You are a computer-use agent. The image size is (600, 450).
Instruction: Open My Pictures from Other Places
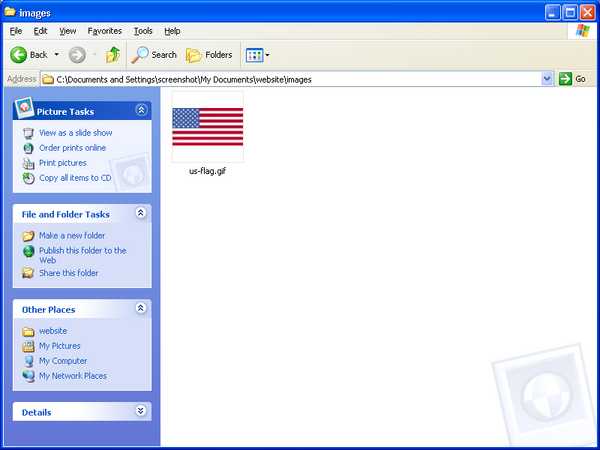point(60,346)
